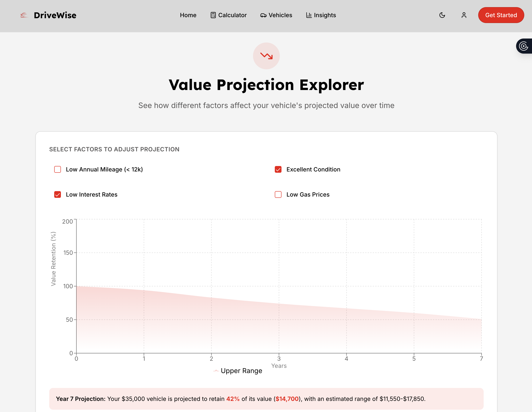The height and width of the screenshot is (412, 532).
Task: Go to the Home menu item
Action: click(188, 15)
